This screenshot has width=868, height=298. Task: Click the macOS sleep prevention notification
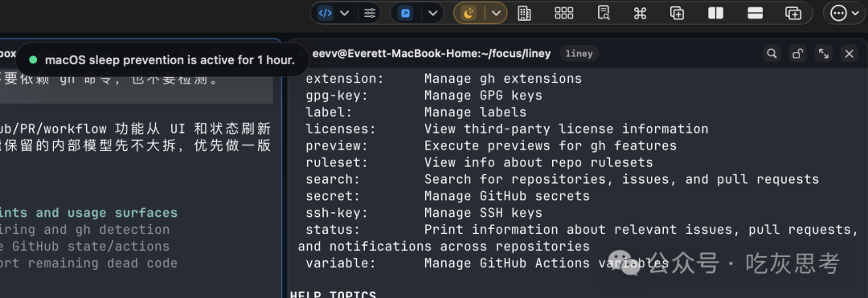(162, 59)
